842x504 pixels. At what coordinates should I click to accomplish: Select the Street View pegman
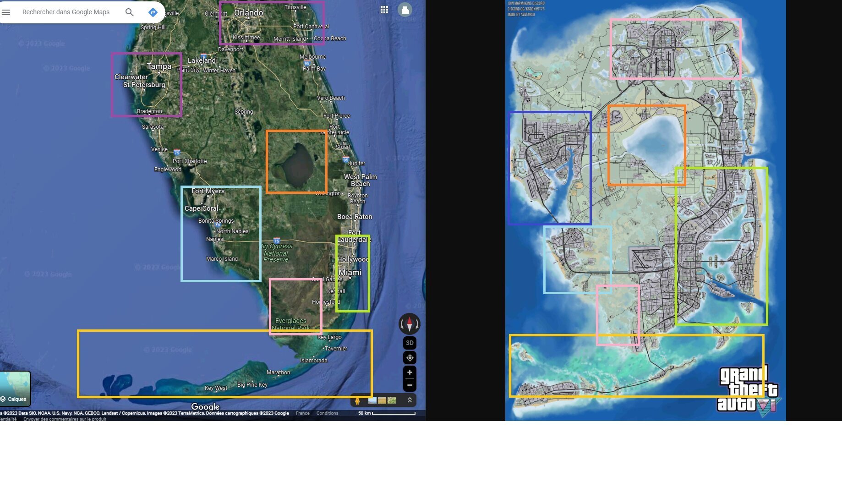pos(357,400)
